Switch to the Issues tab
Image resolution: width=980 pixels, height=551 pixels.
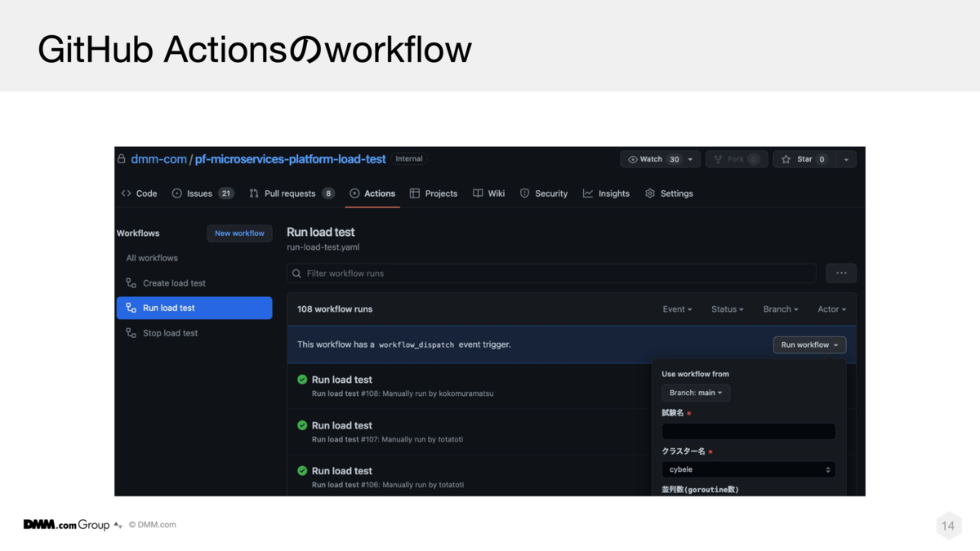(203, 193)
